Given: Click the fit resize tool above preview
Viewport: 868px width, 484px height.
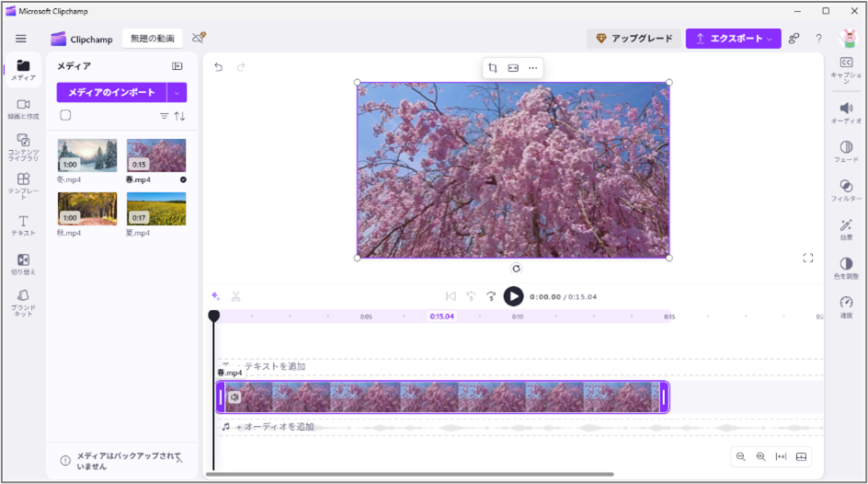Looking at the screenshot, I should click(x=513, y=67).
